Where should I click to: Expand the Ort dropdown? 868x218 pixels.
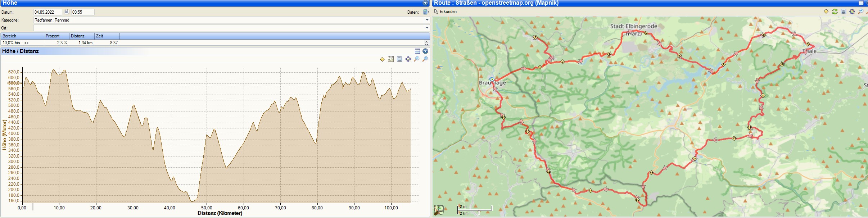pyautogui.click(x=427, y=28)
